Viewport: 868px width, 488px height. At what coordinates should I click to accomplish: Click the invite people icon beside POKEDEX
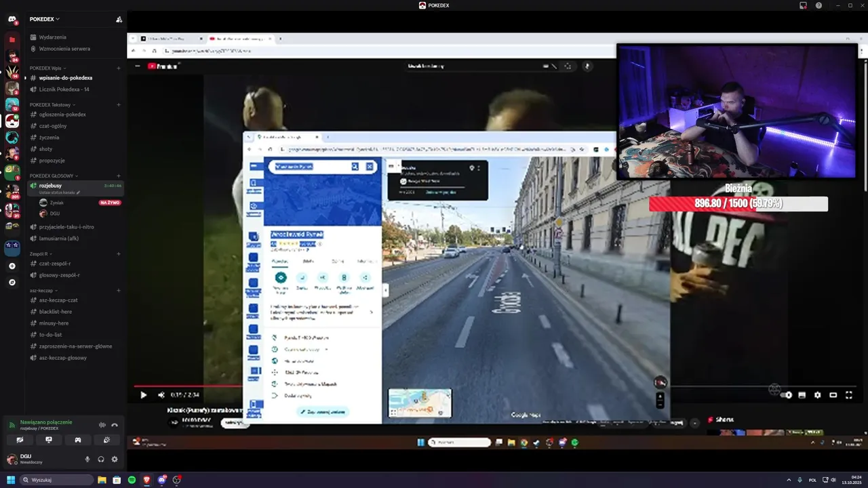119,19
